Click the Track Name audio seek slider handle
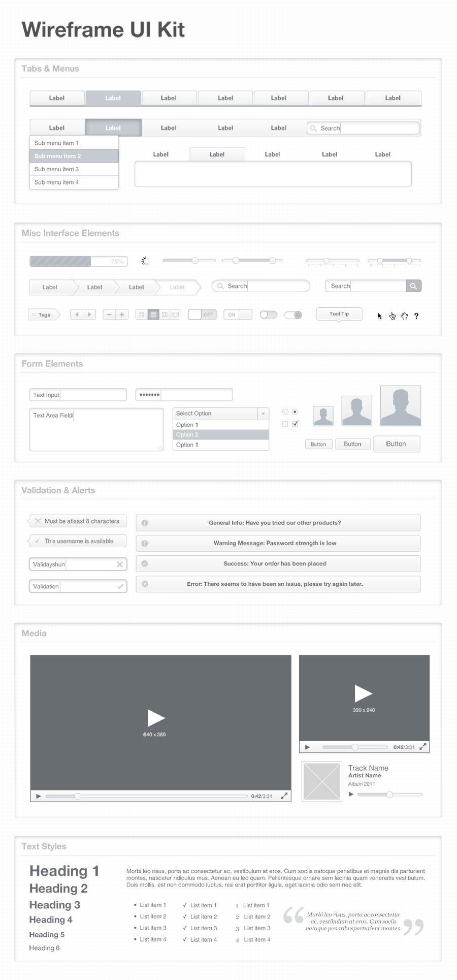 tap(389, 794)
